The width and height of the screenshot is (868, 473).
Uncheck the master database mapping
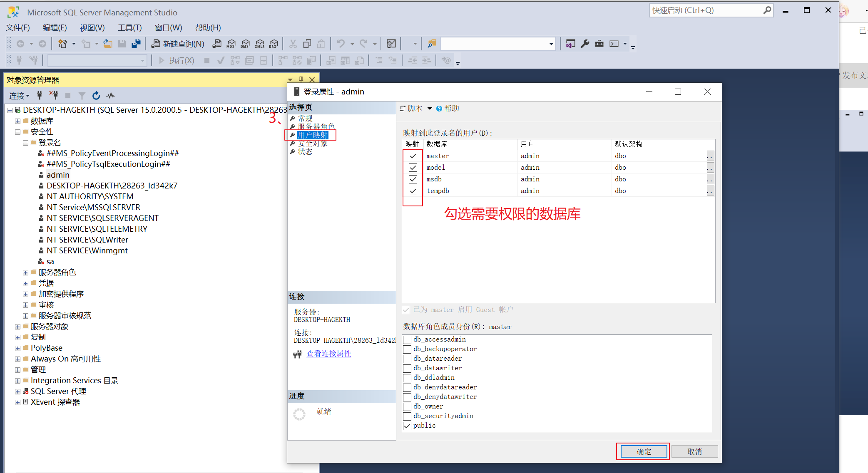click(x=413, y=156)
